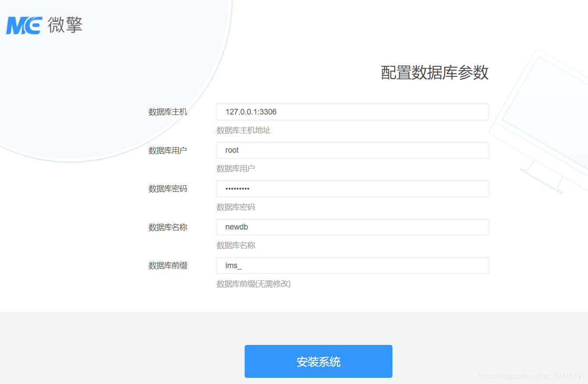
Task: Click the 微擎 brand name text
Action: (65, 25)
